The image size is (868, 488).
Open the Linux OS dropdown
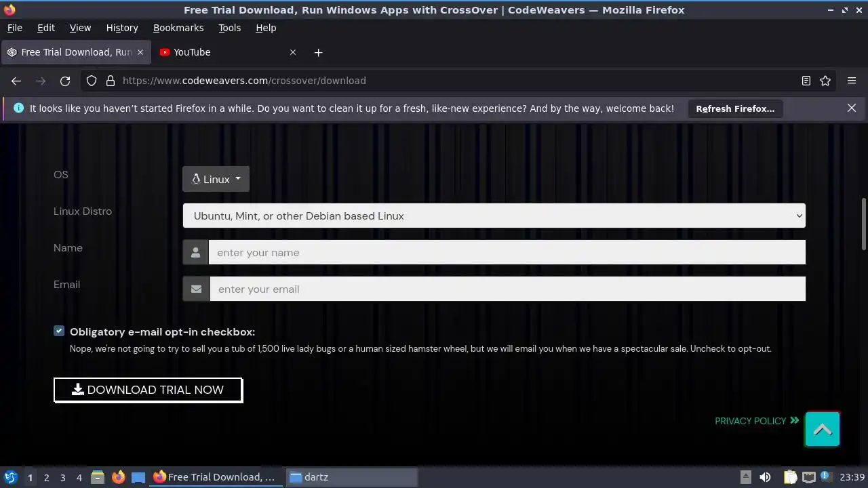pyautogui.click(x=216, y=179)
